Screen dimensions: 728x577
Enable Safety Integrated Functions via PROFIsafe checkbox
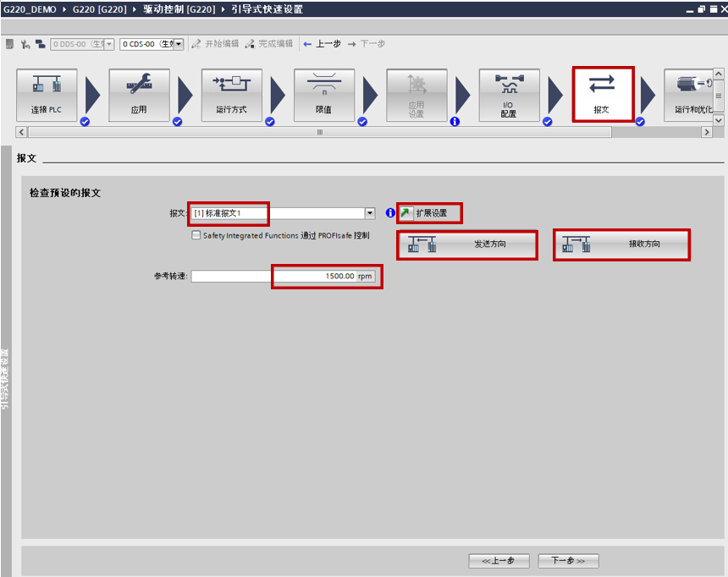pyautogui.click(x=196, y=236)
